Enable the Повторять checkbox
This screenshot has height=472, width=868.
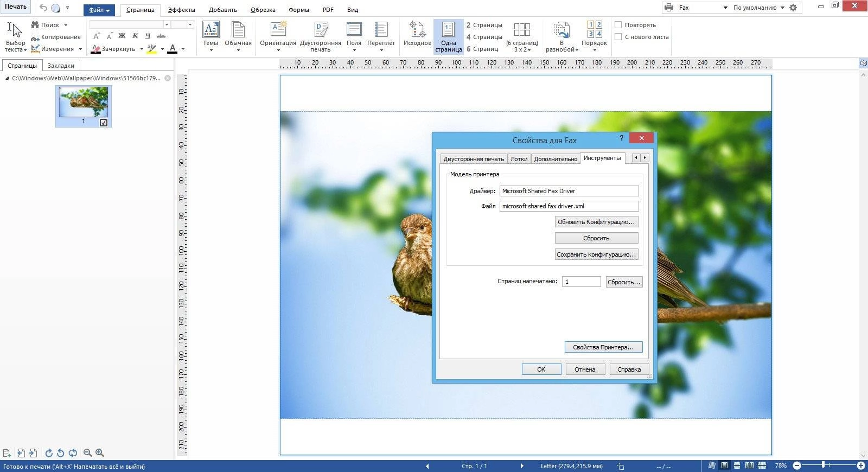click(618, 25)
